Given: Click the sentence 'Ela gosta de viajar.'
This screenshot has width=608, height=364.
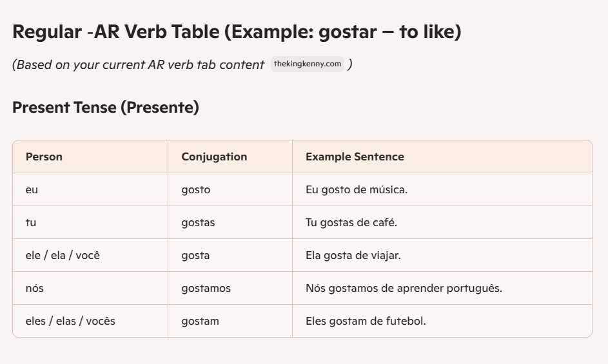Looking at the screenshot, I should click(x=353, y=255).
